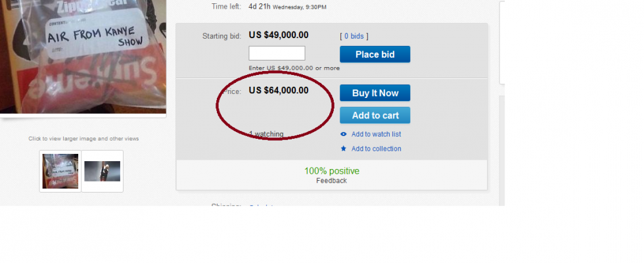This screenshot has width=644, height=263.
Task: Click the 'view larger image' caption text
Action: [83, 139]
